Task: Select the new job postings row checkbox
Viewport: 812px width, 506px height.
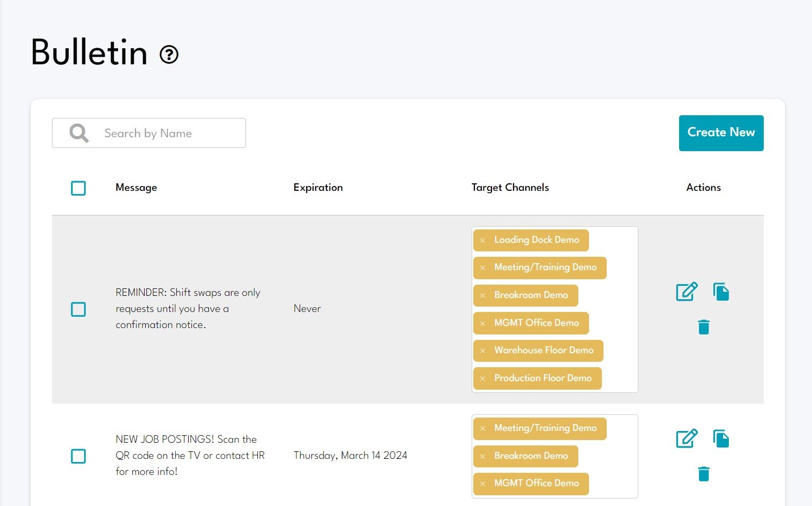Action: 78,456
